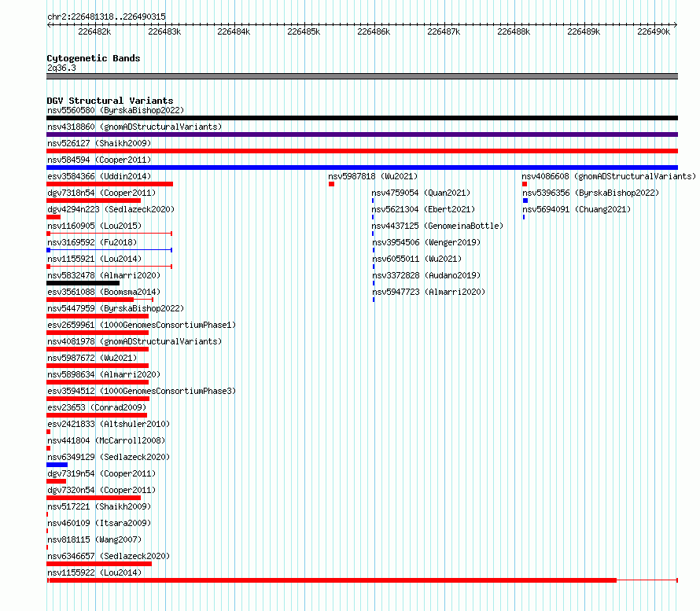Click nsv4081978 gnomAD variant label
This screenshot has height=611, width=700.
134,341
